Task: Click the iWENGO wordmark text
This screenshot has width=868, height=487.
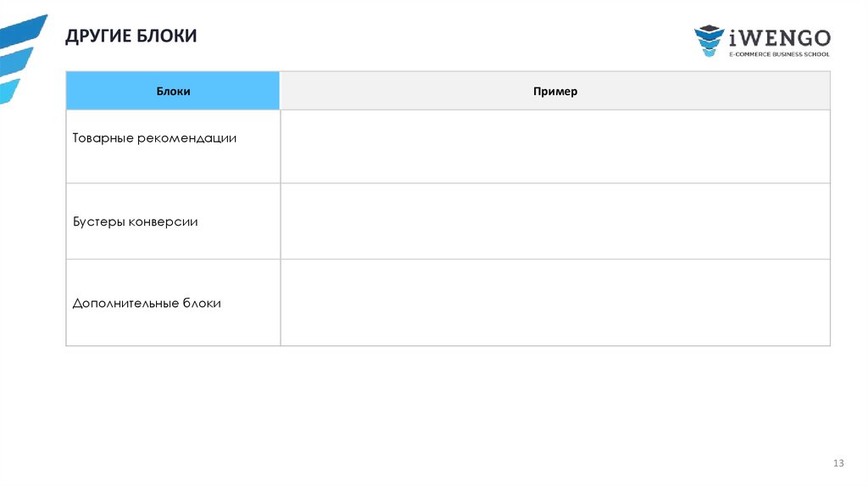Action: pos(779,38)
